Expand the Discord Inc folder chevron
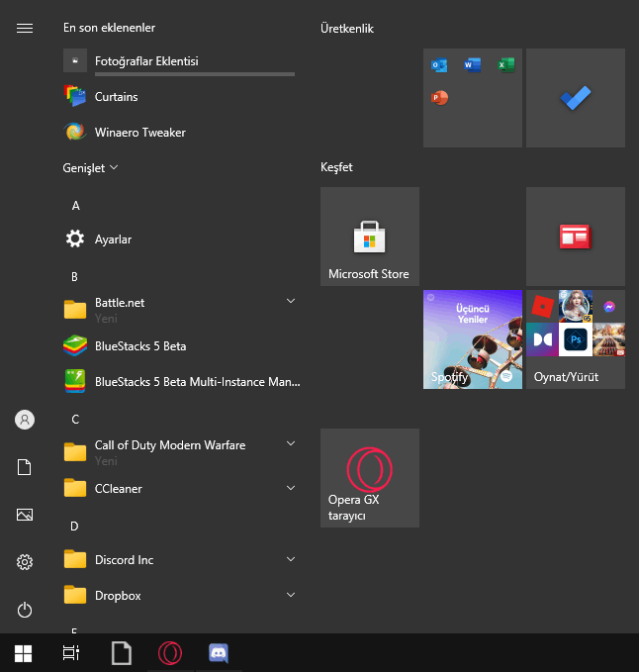Viewport: 639px width, 672px height. (291, 559)
